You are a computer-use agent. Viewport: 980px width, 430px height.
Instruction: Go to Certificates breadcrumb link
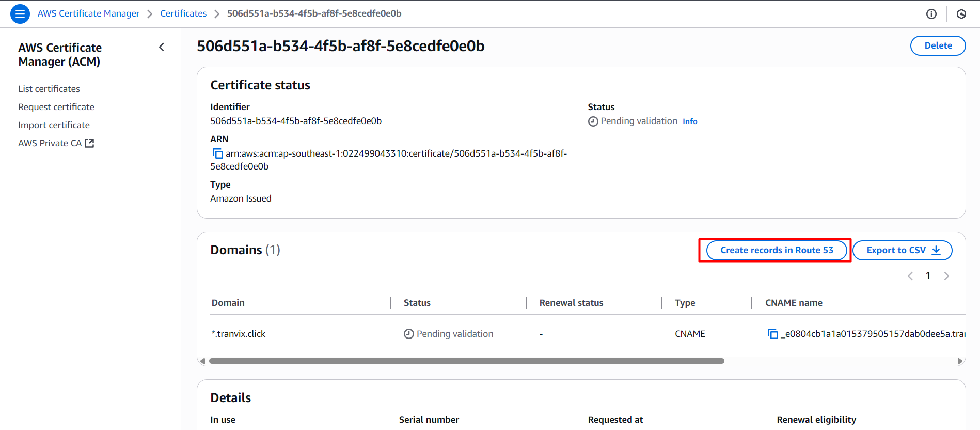coord(183,13)
